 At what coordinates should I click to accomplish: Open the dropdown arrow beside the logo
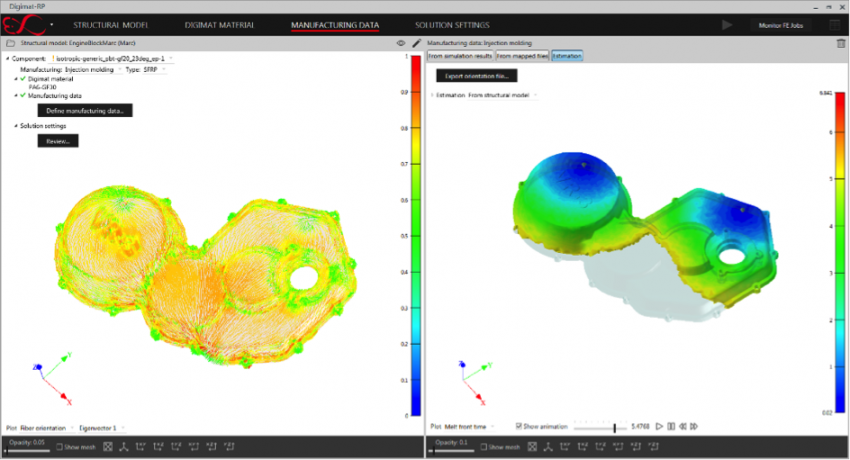click(x=51, y=24)
